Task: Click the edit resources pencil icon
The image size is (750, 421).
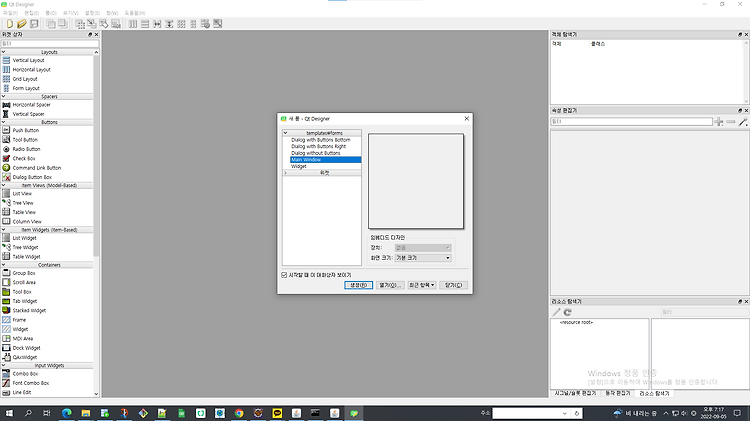Action: click(x=556, y=312)
